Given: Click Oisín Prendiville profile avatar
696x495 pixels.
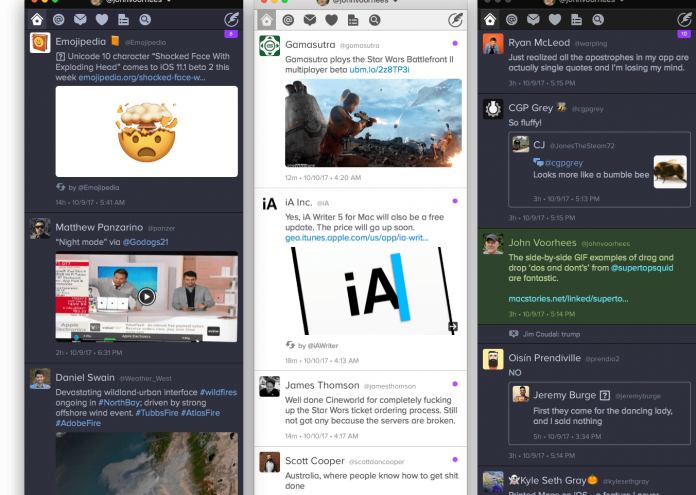Looking at the screenshot, I should click(x=493, y=359).
